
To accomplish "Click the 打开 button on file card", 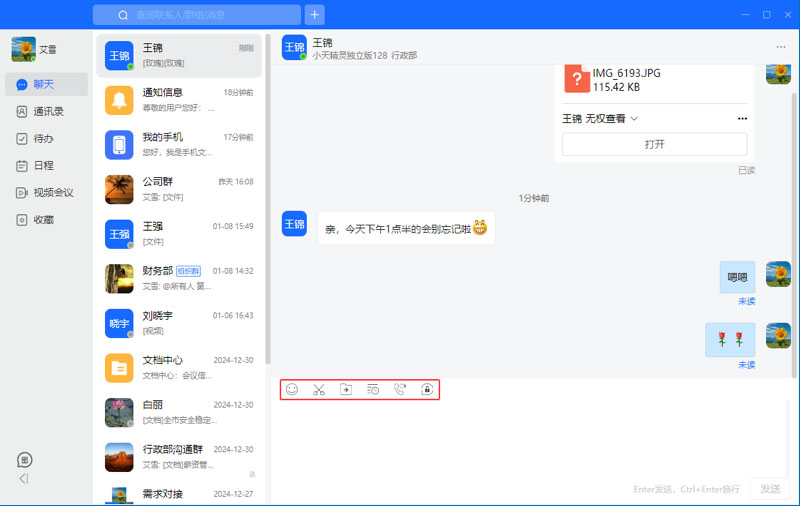I will tap(654, 145).
